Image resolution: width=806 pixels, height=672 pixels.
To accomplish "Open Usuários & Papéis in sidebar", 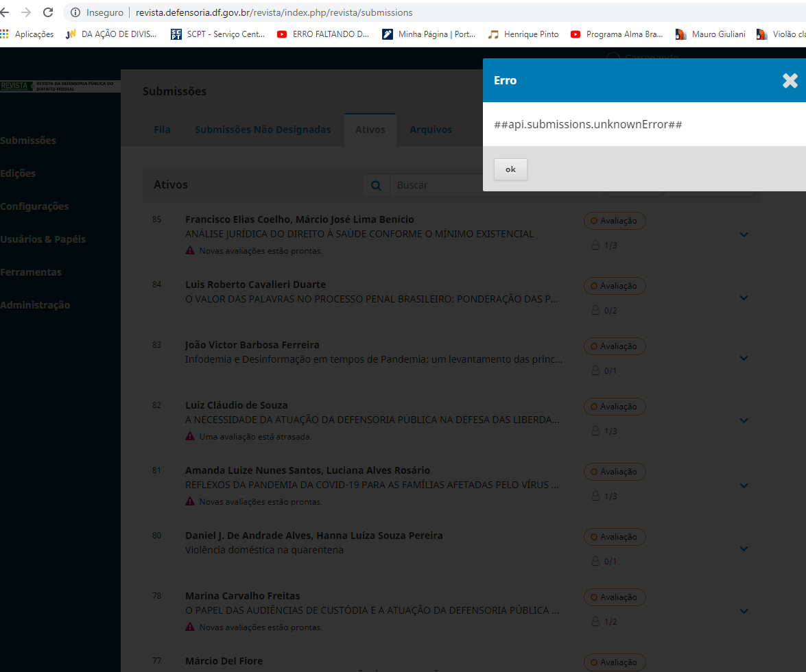I will tap(43, 239).
